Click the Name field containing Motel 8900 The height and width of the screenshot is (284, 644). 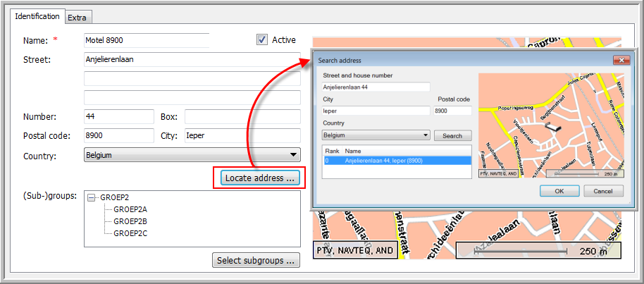146,40
